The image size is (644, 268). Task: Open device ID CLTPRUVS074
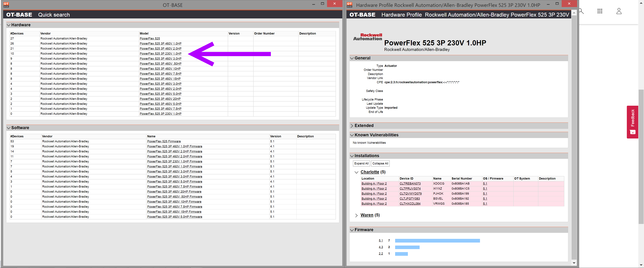tap(410, 189)
